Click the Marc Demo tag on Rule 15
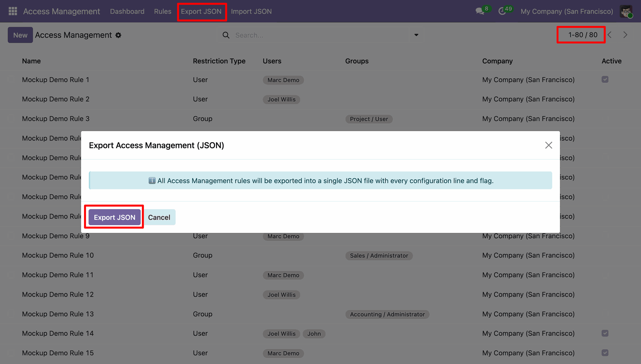This screenshot has width=641, height=364. pyautogui.click(x=283, y=353)
